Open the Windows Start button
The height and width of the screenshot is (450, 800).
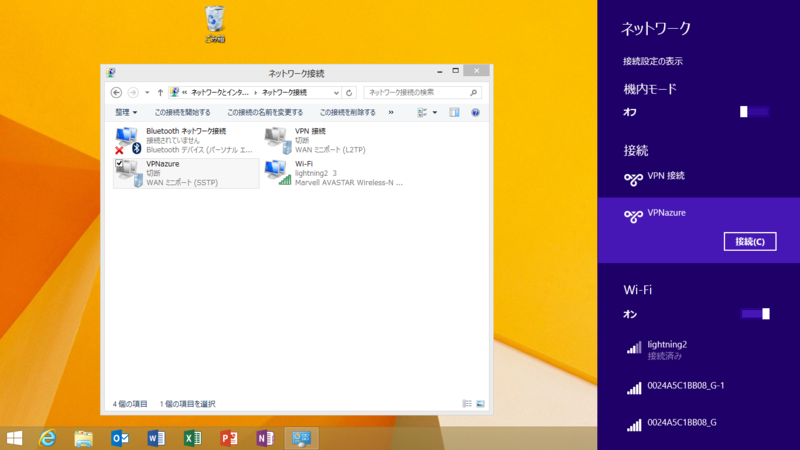click(x=14, y=438)
